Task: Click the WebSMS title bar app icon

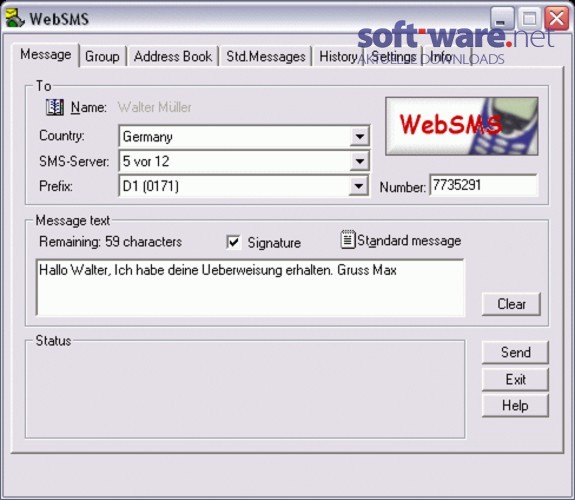Action: pyautogui.click(x=15, y=18)
